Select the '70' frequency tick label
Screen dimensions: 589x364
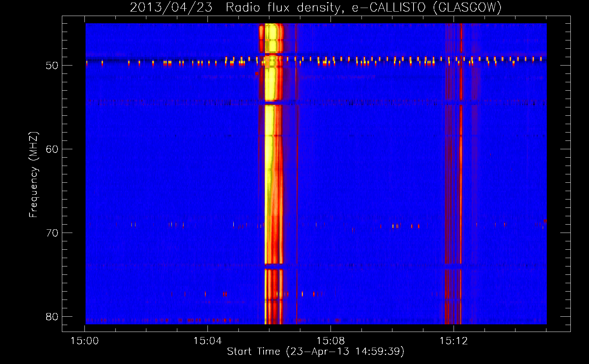pyautogui.click(x=52, y=233)
